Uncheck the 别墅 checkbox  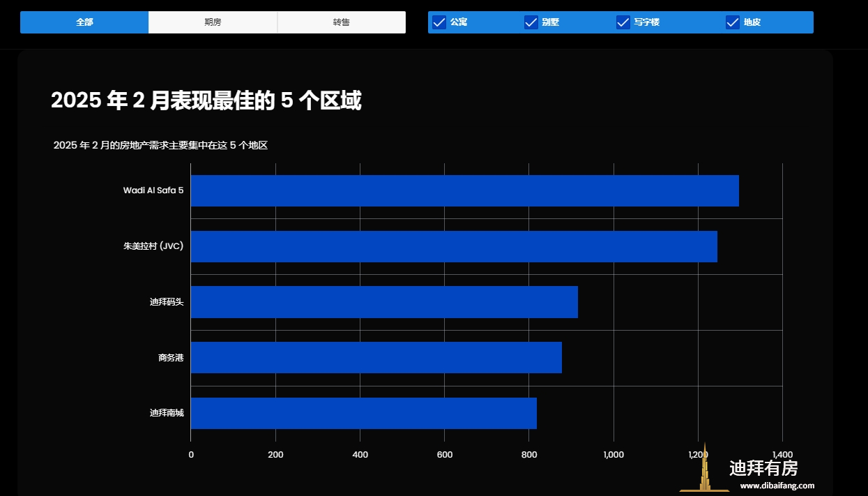(x=531, y=22)
